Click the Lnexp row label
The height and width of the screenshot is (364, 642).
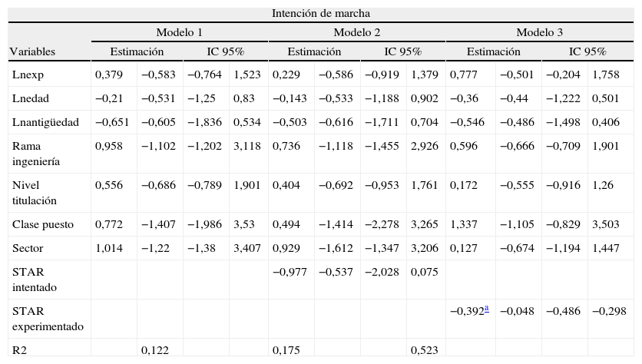pyautogui.click(x=27, y=74)
